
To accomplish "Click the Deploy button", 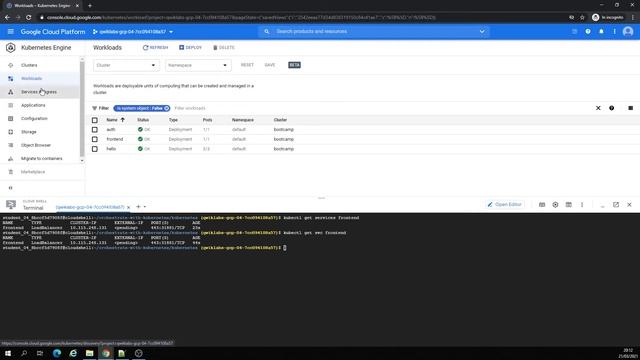I will pos(190,48).
